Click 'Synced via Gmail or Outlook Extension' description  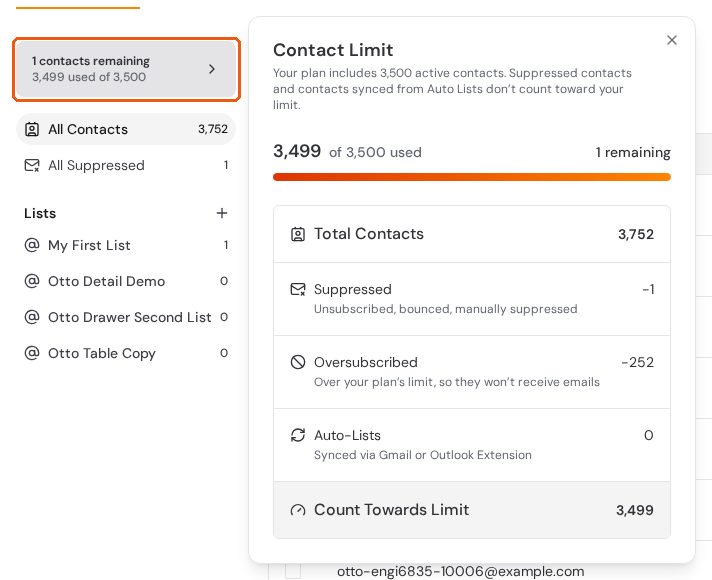click(x=423, y=455)
